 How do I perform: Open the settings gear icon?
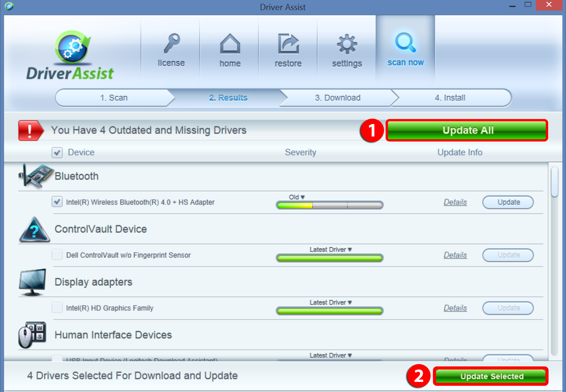point(347,44)
